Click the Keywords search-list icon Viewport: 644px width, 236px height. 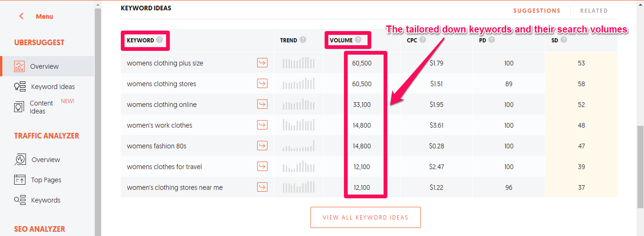pos(20,200)
